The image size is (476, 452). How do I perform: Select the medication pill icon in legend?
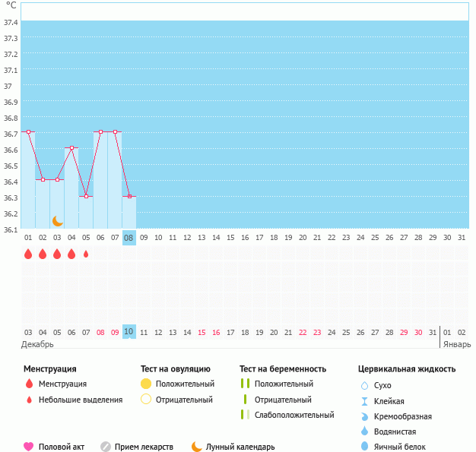click(106, 447)
